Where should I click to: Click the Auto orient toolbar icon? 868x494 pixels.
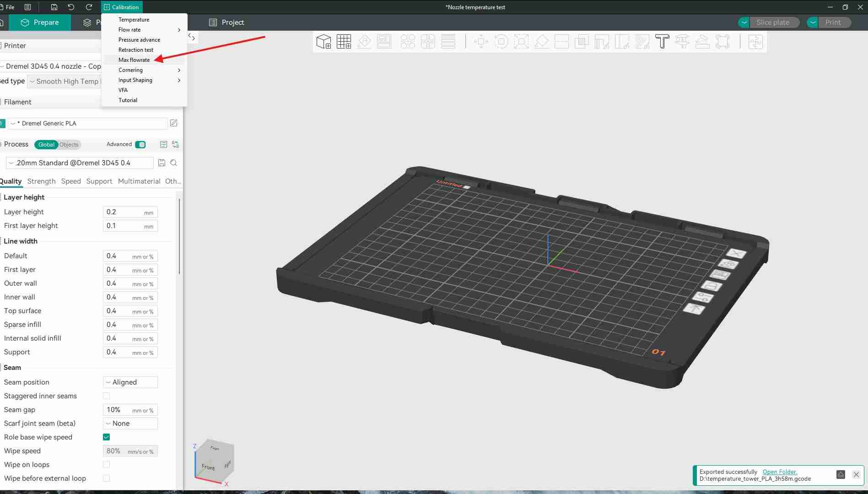[x=364, y=42]
